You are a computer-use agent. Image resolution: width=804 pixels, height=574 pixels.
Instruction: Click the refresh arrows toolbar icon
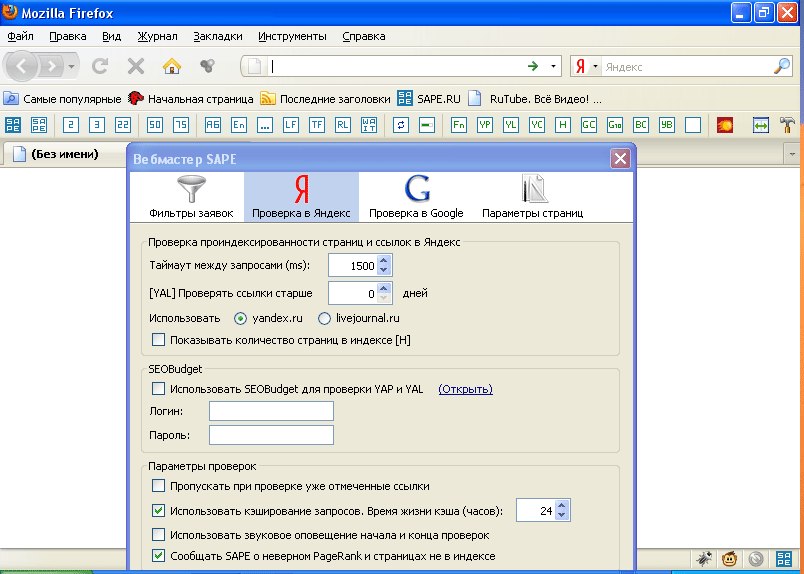tap(400, 125)
